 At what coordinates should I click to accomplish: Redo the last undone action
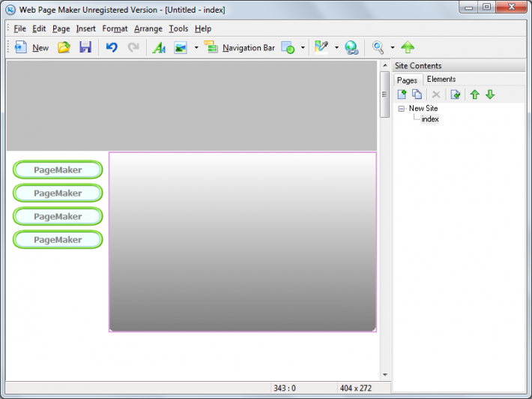pyautogui.click(x=133, y=47)
